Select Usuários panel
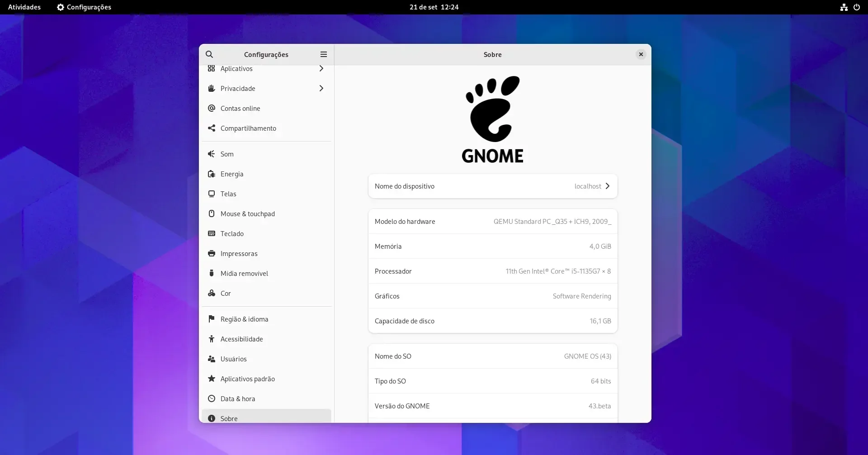868x455 pixels. (x=266, y=359)
